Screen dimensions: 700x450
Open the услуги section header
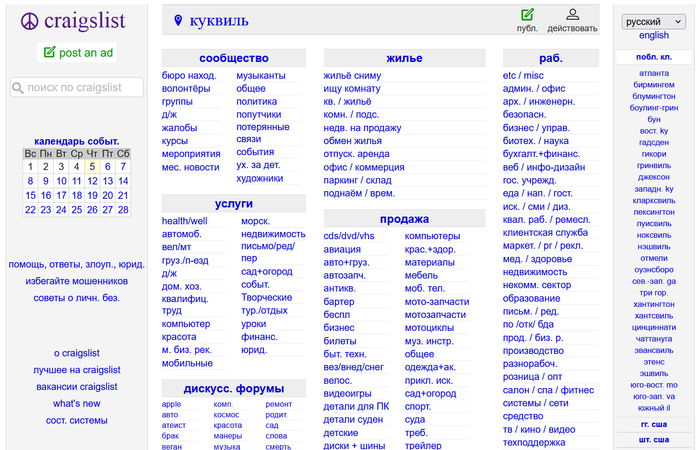click(x=233, y=204)
